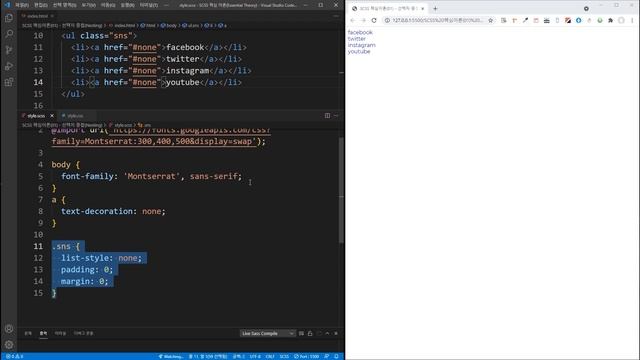Toggle the output scroll lock icon
640x360 pixels.
tap(310, 333)
